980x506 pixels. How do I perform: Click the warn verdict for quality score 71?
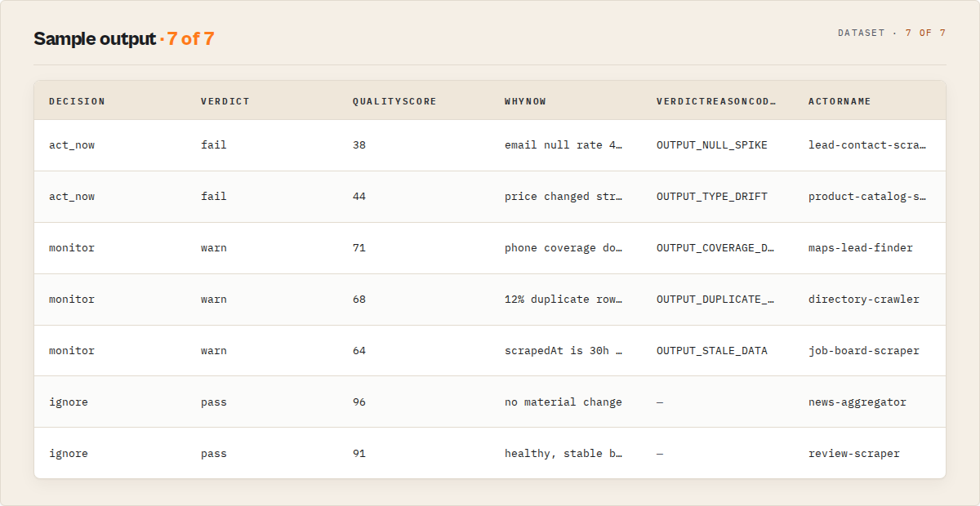click(214, 248)
